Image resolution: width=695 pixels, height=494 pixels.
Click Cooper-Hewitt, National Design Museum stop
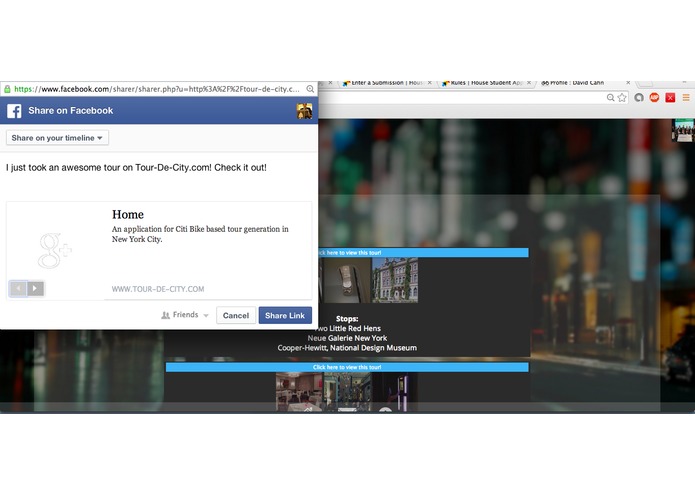pos(347,348)
